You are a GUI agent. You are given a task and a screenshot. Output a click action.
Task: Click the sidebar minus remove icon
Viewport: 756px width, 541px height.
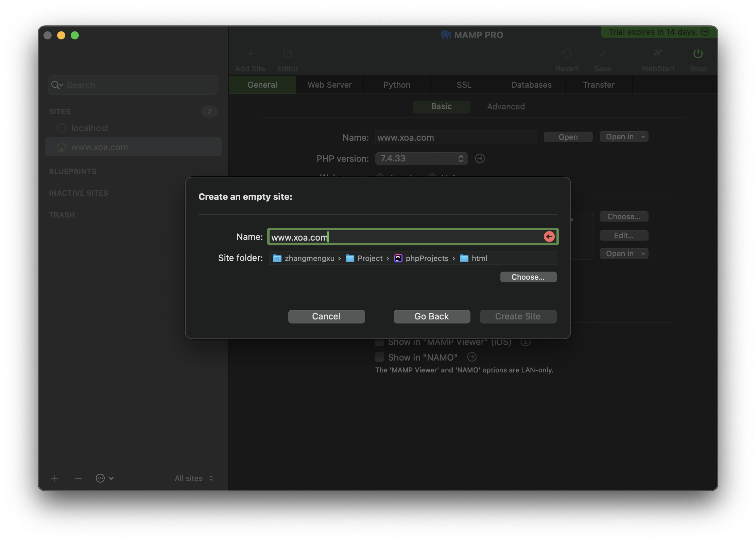click(x=79, y=478)
